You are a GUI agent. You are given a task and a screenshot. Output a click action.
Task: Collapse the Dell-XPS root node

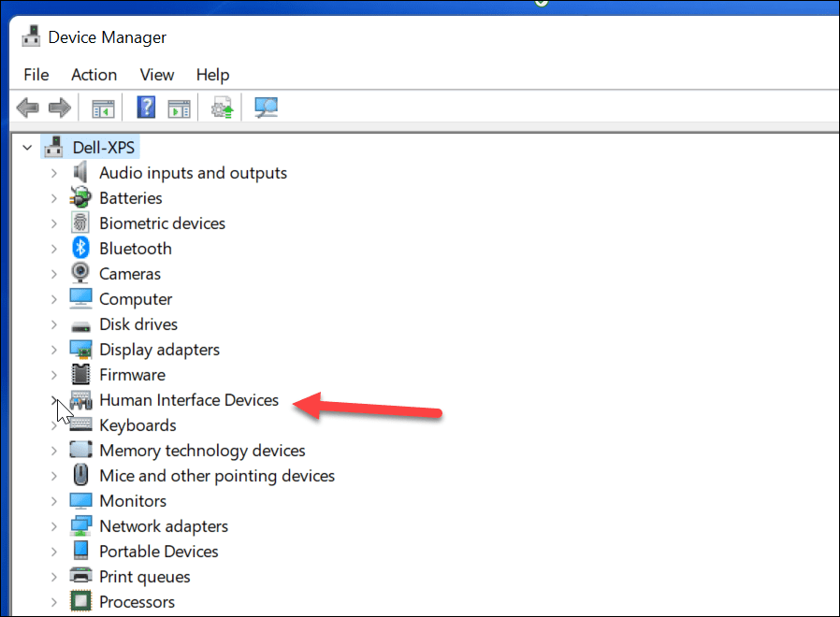(x=26, y=147)
